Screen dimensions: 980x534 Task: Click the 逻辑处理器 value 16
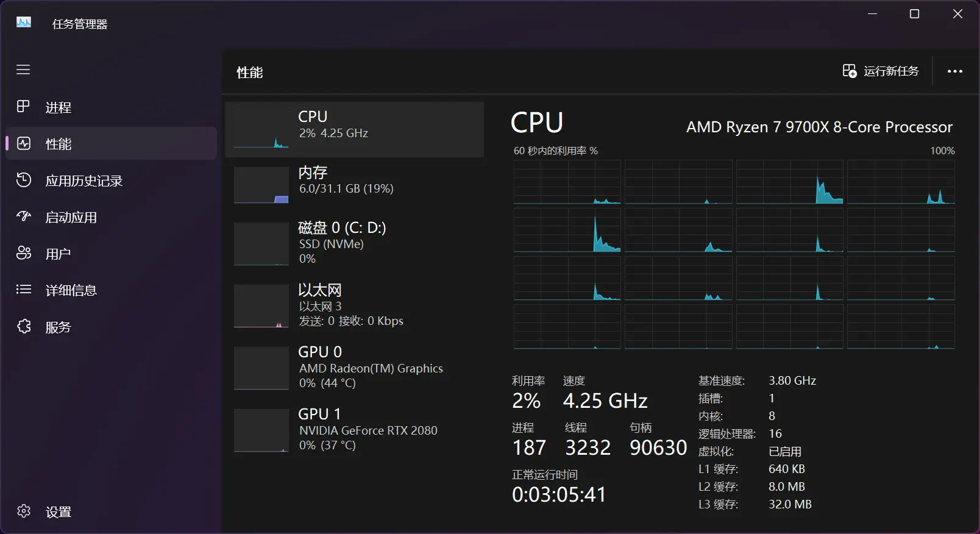coord(775,433)
